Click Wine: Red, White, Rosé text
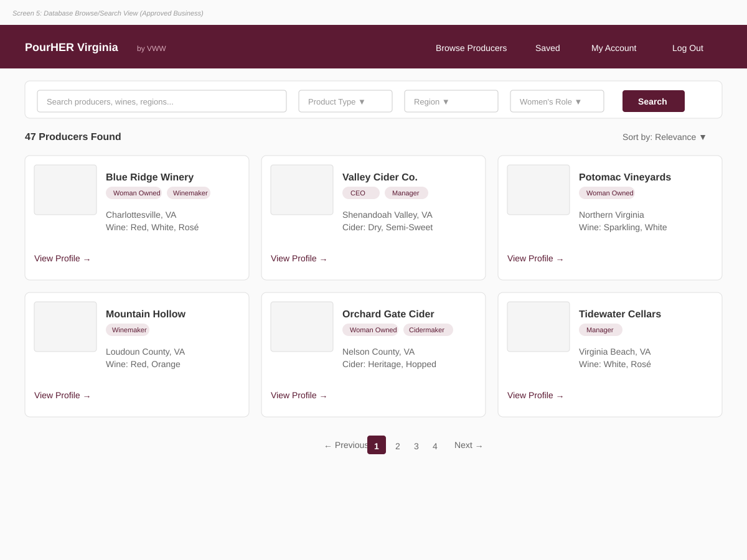This screenshot has width=747, height=560. pyautogui.click(x=153, y=227)
